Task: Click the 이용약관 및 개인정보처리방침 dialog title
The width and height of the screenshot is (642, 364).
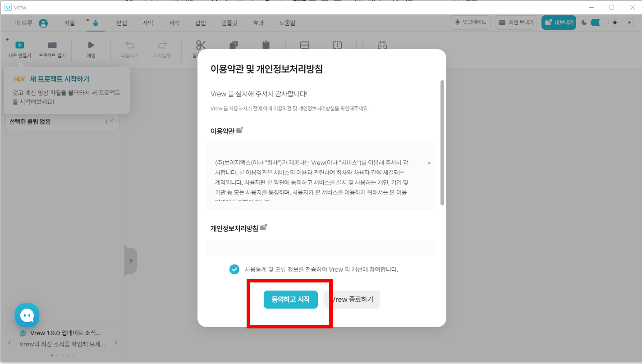Action: (266, 69)
